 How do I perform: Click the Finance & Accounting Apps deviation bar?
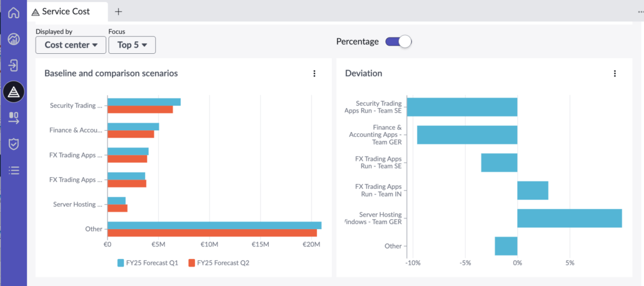click(x=467, y=135)
